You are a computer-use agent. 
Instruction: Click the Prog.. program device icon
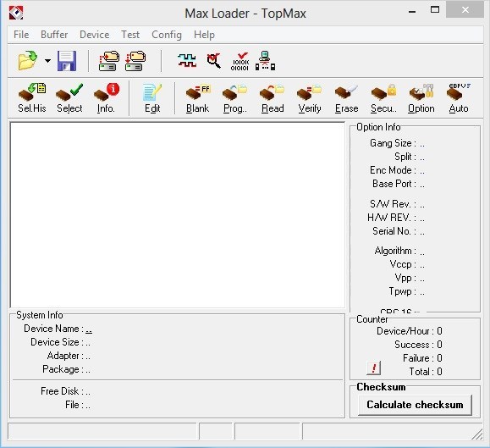(x=235, y=98)
